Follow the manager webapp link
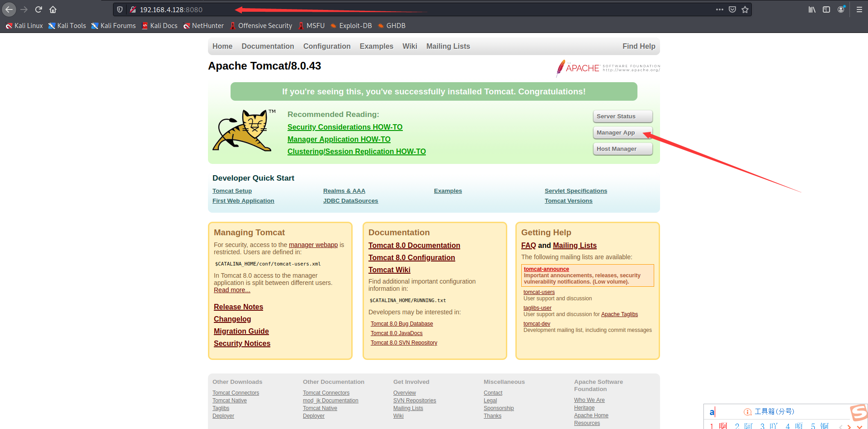Image resolution: width=868 pixels, height=429 pixels. click(x=313, y=245)
